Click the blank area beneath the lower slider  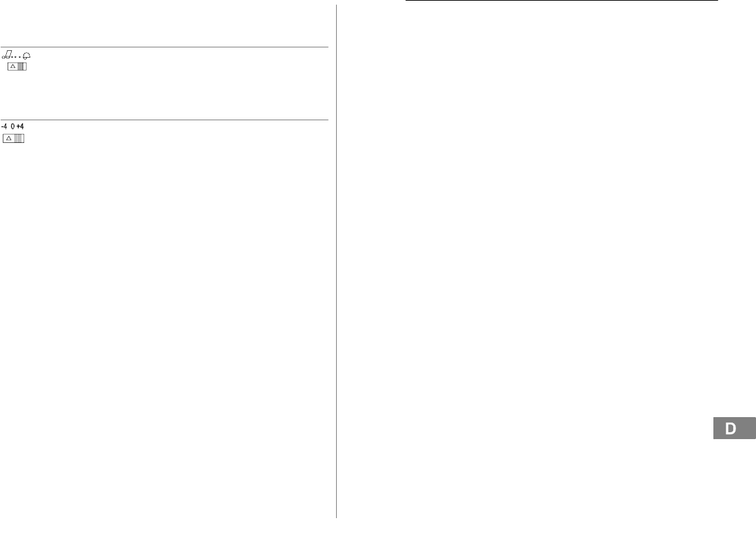click(164, 328)
